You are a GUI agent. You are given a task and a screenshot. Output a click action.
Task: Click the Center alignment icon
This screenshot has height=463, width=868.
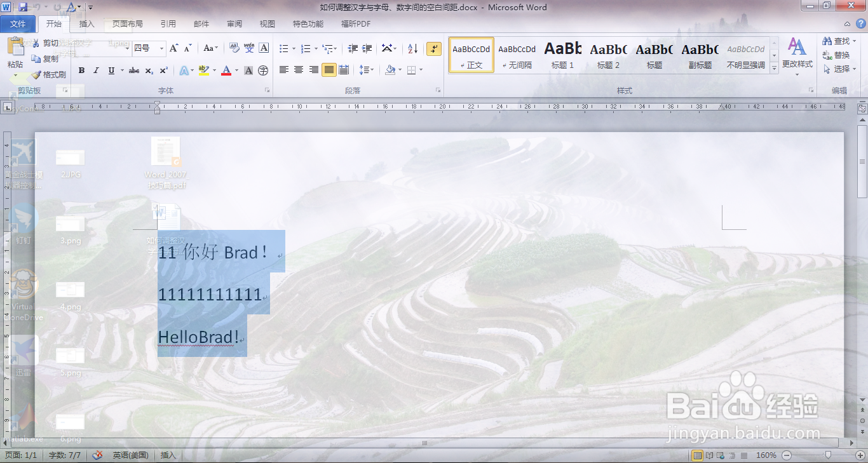299,70
